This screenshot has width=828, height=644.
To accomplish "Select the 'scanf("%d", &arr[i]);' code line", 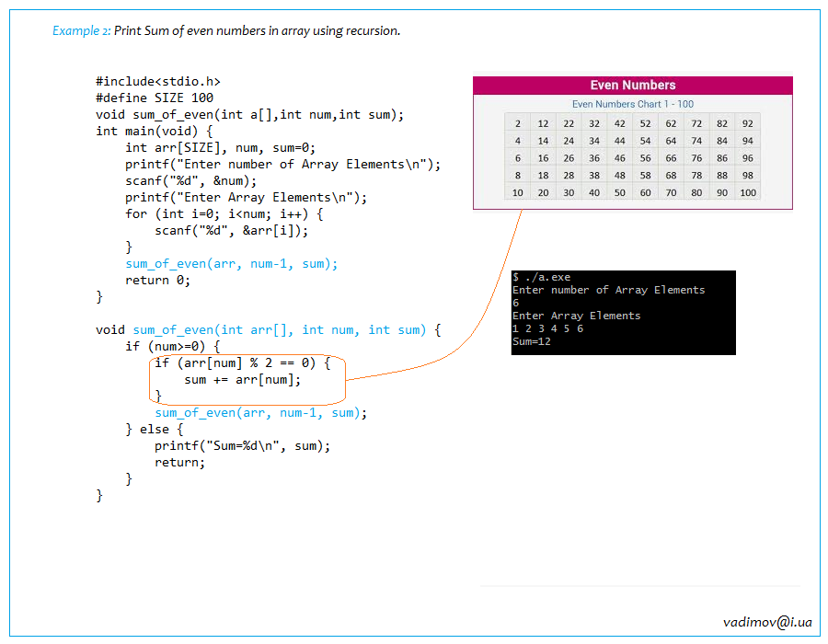I will coord(231,231).
